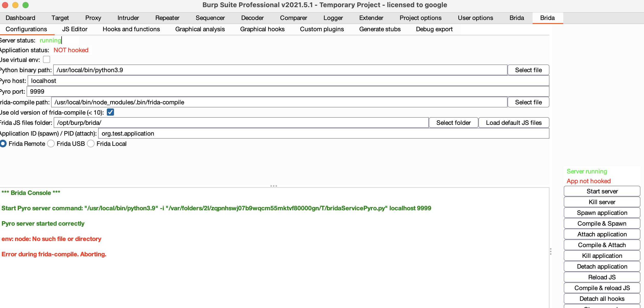Click the Frida JS files folder field
This screenshot has height=308, width=644.
(x=241, y=123)
